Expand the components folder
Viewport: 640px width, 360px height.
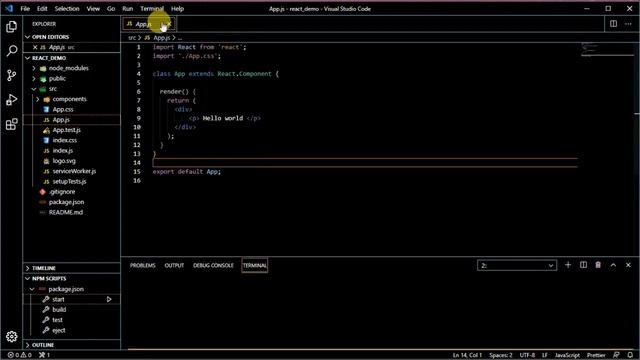click(x=38, y=99)
